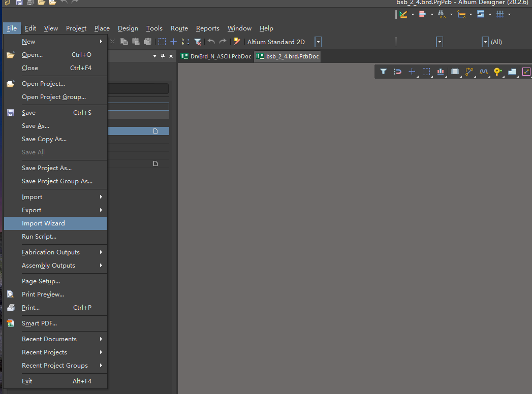Switch to the bsb_2_4.brd.PcbDoc tab
532x394 pixels.
[288, 56]
